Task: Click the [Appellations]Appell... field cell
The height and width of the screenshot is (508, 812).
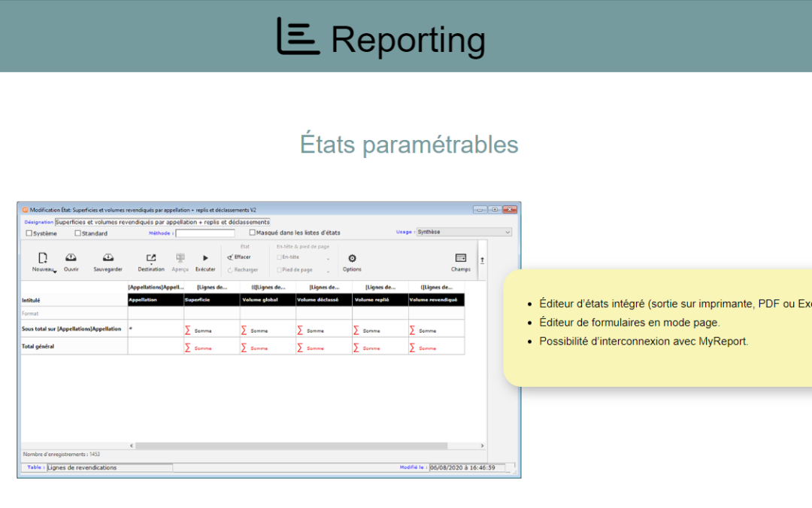Action: (x=156, y=287)
